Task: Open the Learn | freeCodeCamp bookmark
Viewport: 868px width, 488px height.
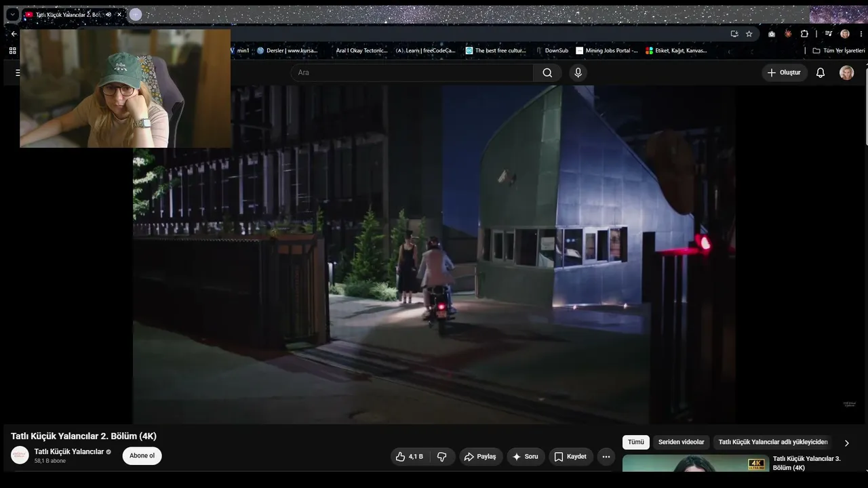Action: click(426, 51)
